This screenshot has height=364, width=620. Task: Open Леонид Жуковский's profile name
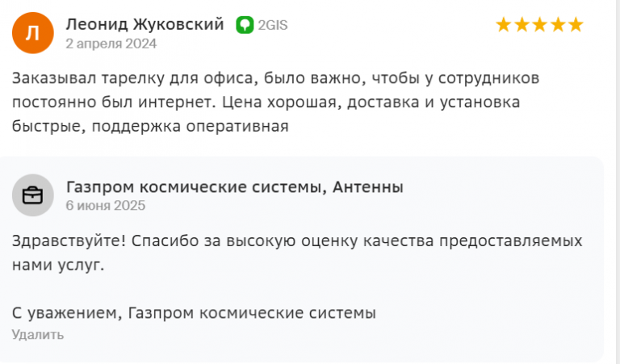pos(145,24)
